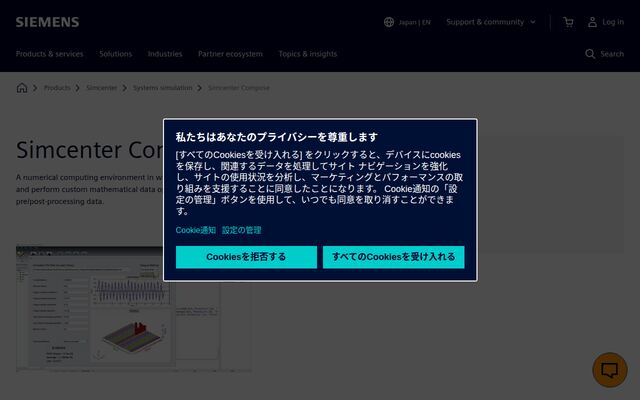Viewport: 640px width, 400px height.
Task: Open the 設定の管理 link
Action: tap(242, 230)
